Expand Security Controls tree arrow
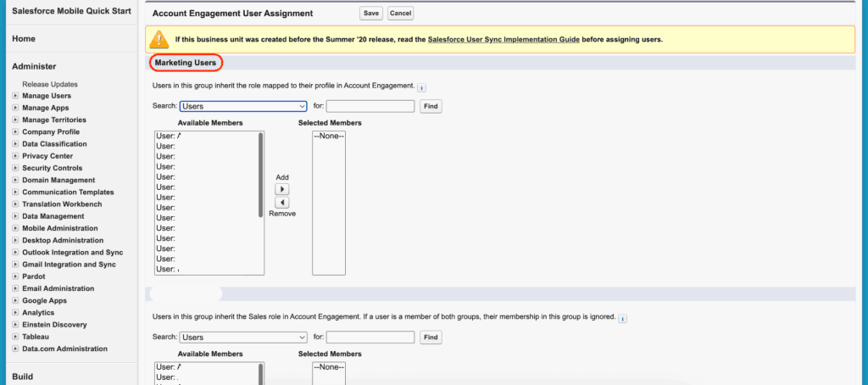This screenshot has height=385, width=868. pos(15,169)
